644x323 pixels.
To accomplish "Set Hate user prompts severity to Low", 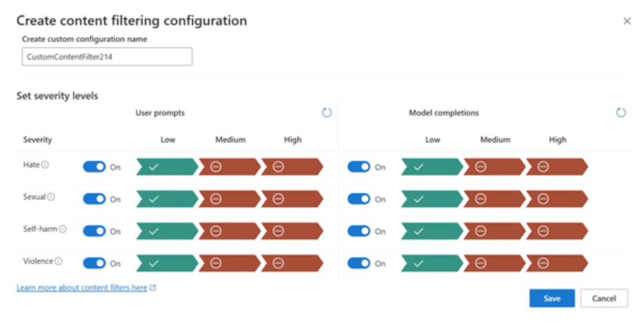I will 166,167.
